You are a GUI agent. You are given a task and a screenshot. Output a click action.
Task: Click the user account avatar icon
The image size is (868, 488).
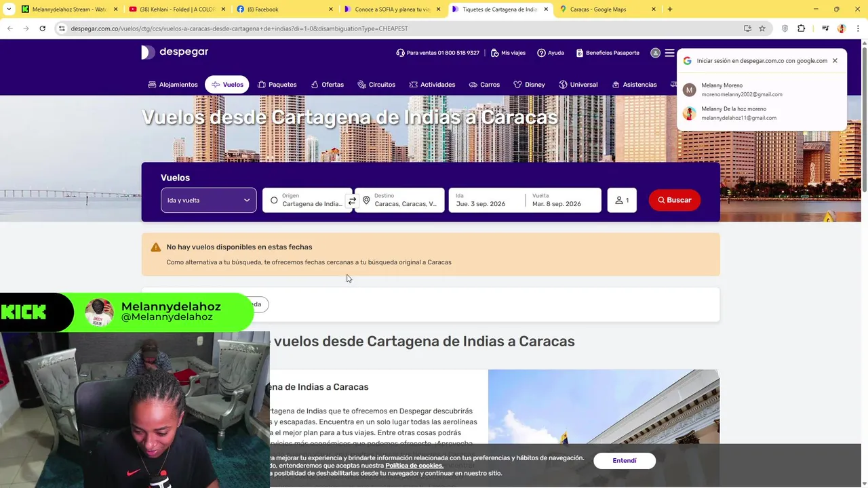655,53
